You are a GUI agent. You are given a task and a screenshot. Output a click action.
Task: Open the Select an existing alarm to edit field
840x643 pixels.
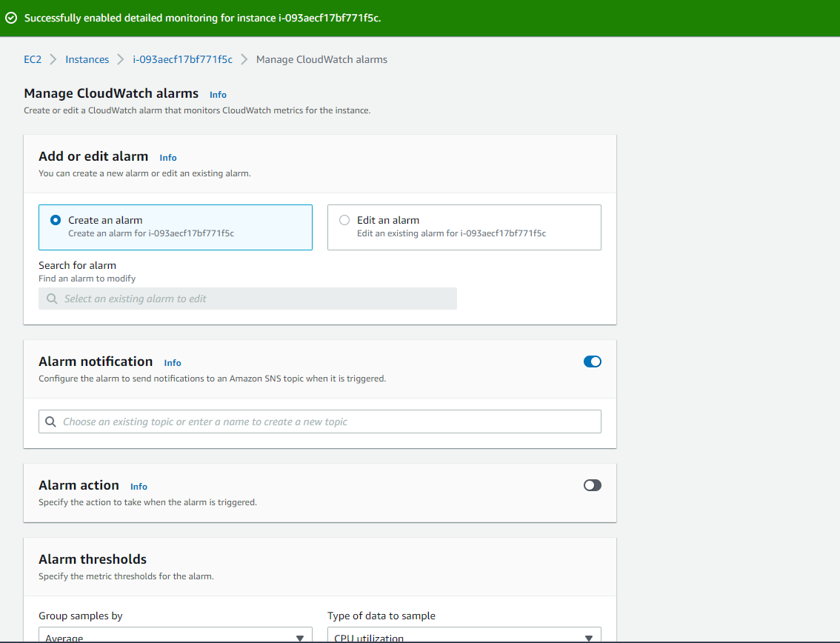(247, 298)
